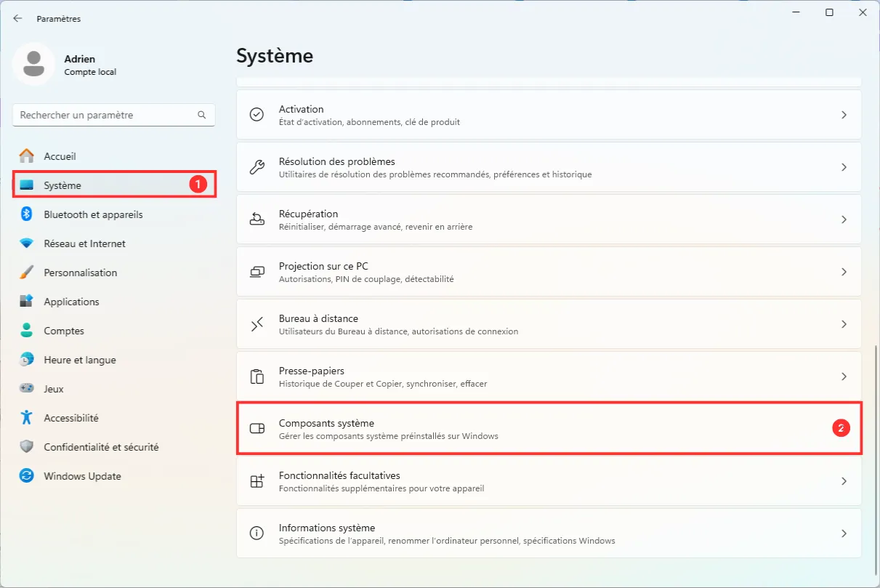The image size is (880, 588).
Task: Open the Activation settings row
Action: [x=549, y=115]
